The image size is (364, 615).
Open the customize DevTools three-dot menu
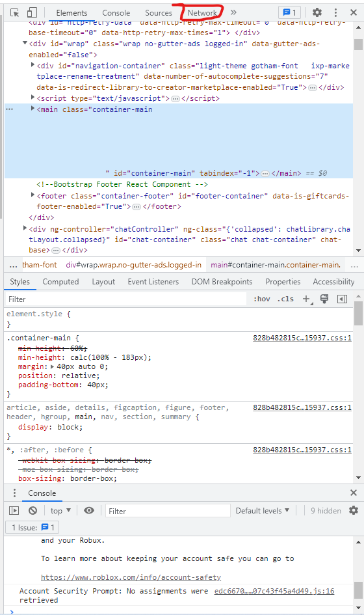tap(335, 12)
